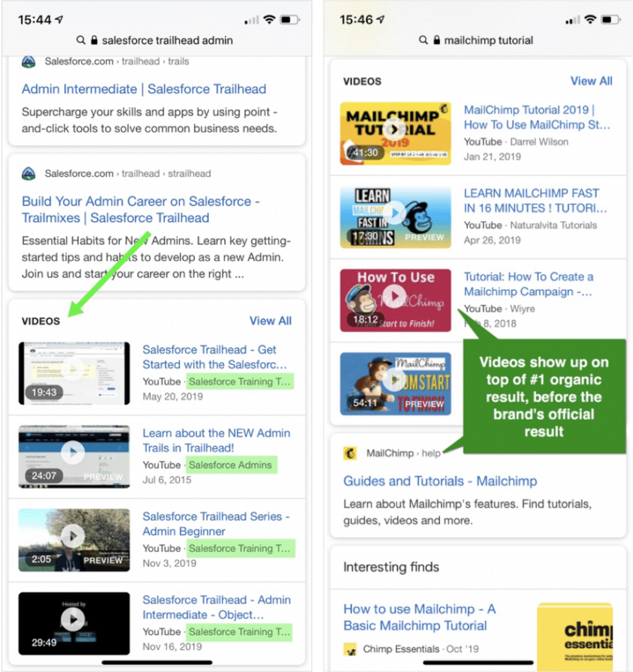Open Salesforce Trailhead - Get Started video title
The image size is (633, 672).
[x=214, y=357]
